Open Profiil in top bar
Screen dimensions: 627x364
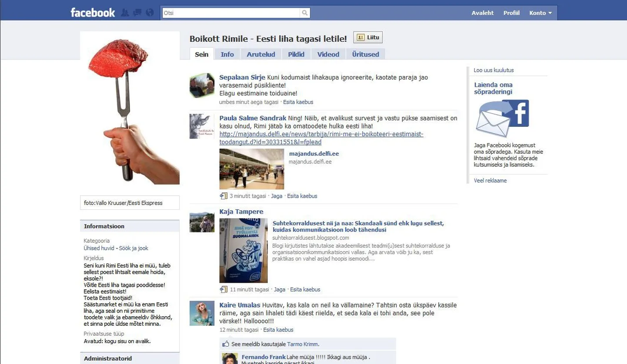pyautogui.click(x=511, y=13)
